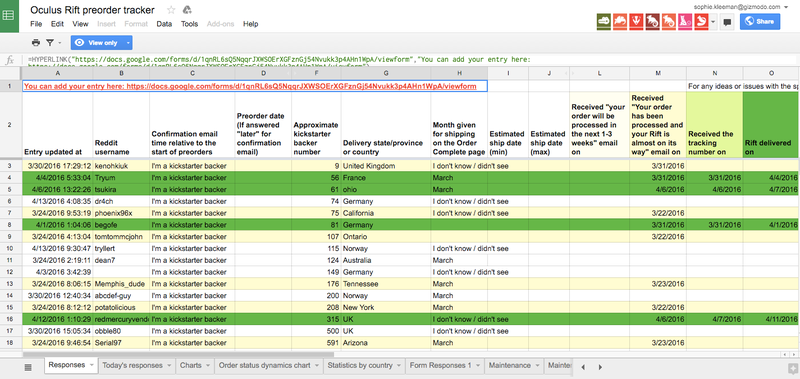
Task: Click the cell containing 'Ontario'
Action: click(x=386, y=236)
